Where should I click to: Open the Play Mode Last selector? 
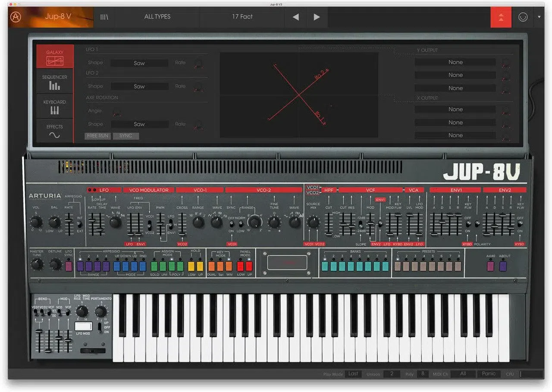click(x=353, y=374)
